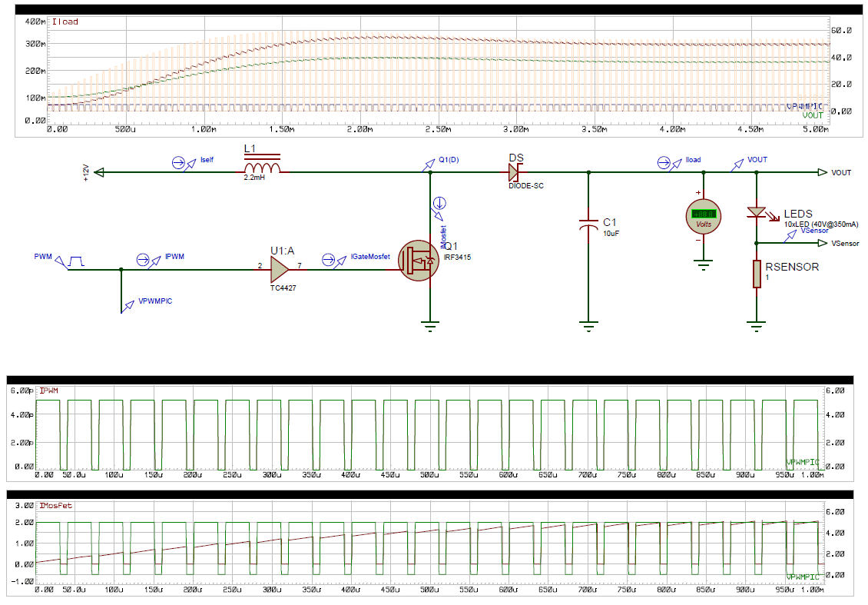Click the LEDS reference label

[x=797, y=214]
